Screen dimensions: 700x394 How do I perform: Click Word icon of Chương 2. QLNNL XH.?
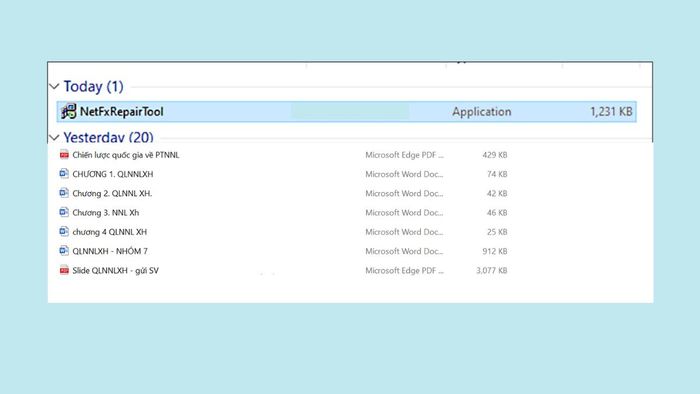pos(64,193)
